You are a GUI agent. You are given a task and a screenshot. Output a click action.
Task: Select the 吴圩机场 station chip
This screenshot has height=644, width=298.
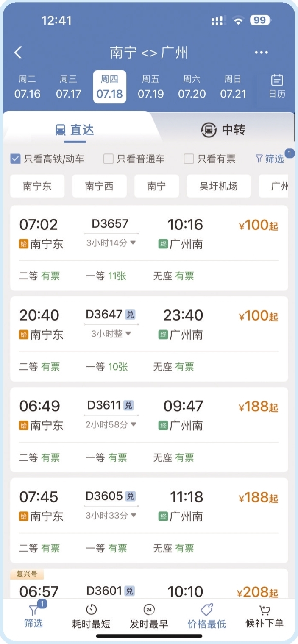tap(218, 186)
